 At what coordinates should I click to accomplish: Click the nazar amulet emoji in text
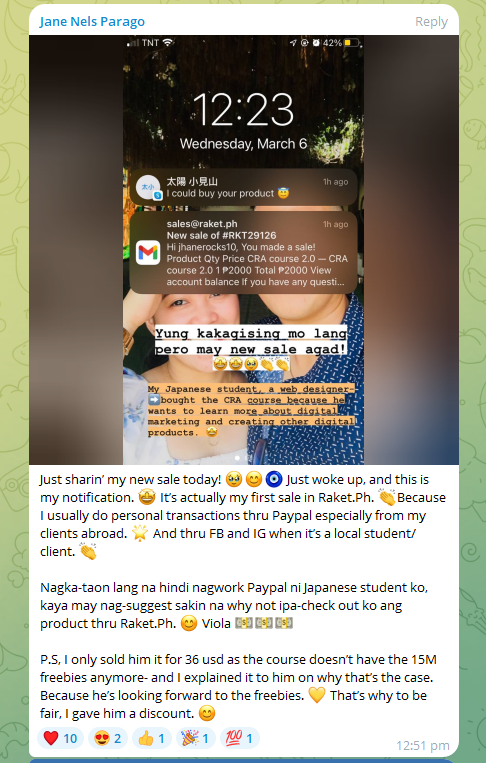(274, 479)
